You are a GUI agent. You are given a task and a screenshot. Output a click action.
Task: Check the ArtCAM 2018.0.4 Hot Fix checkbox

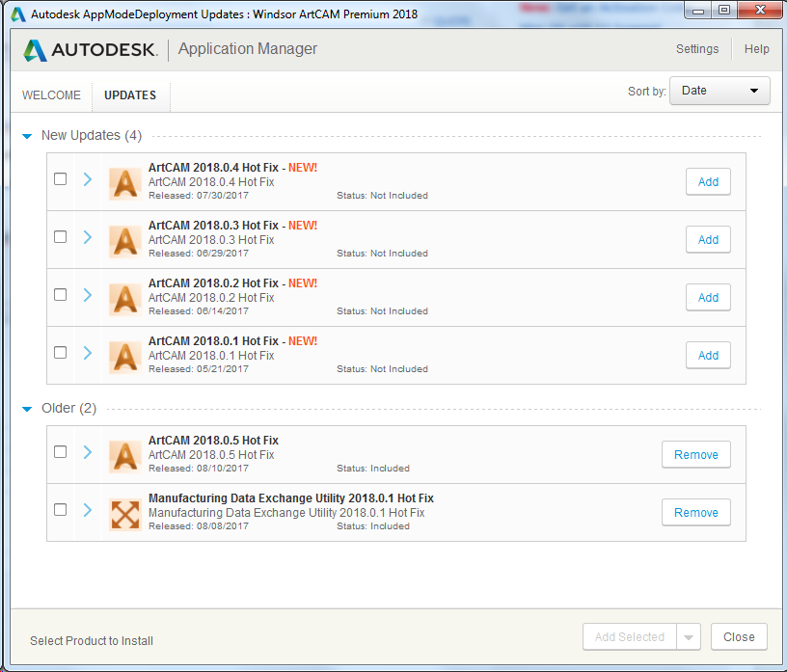coord(60,178)
